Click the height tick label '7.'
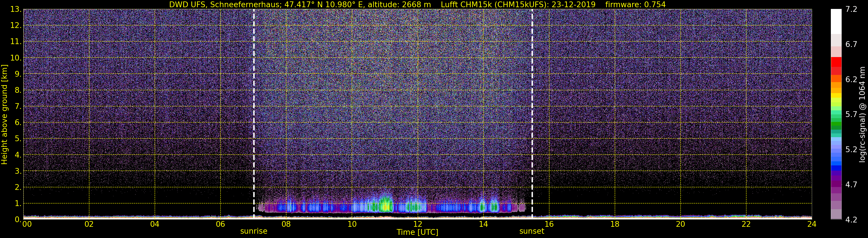The width and height of the screenshot is (868, 238). 18,107
